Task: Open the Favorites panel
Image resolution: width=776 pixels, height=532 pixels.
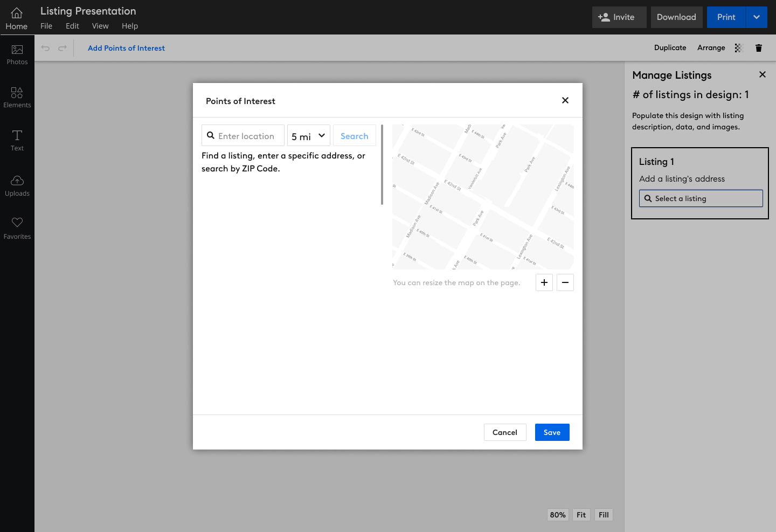Action: tap(17, 229)
